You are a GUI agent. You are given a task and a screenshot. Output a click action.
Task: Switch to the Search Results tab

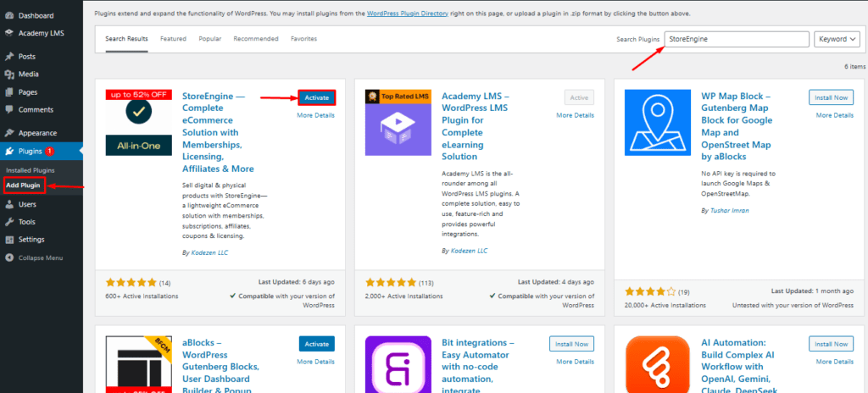tap(127, 39)
